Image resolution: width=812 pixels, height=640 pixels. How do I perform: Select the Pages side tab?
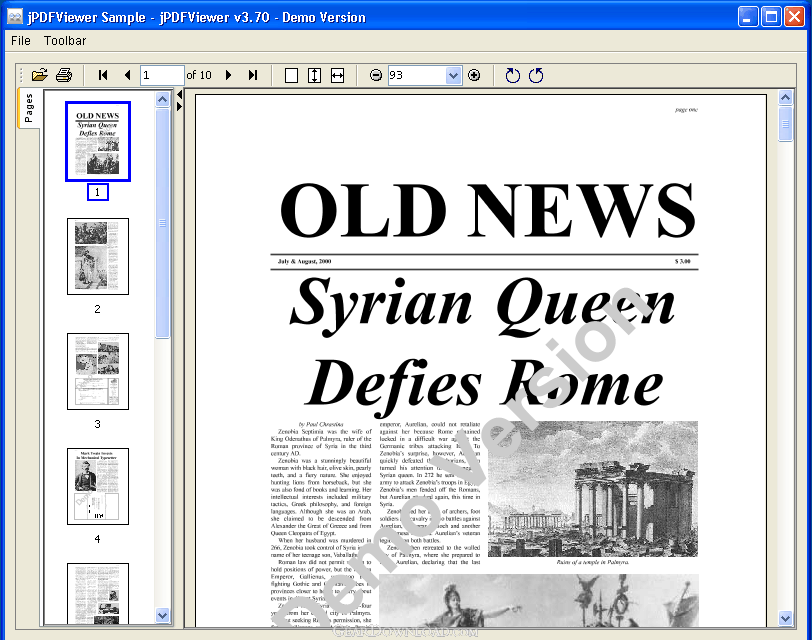pyautogui.click(x=28, y=108)
